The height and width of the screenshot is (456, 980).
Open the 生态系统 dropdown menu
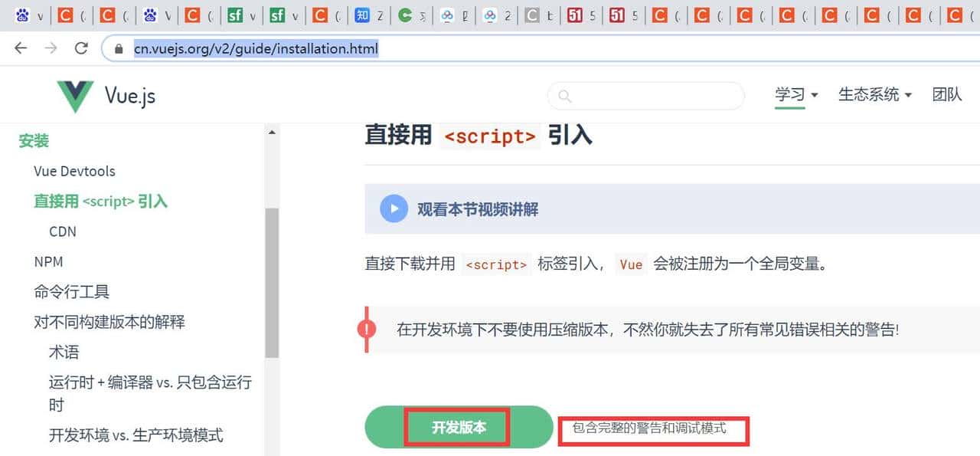pos(869,94)
